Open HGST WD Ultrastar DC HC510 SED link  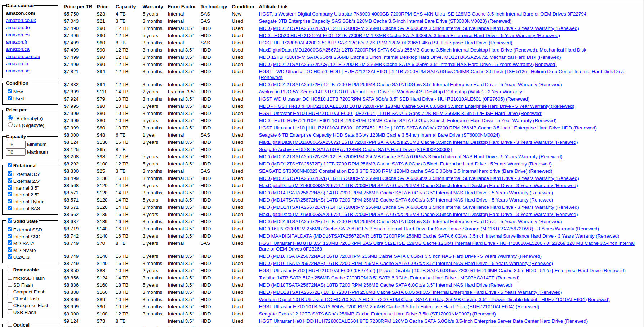click(x=394, y=99)
